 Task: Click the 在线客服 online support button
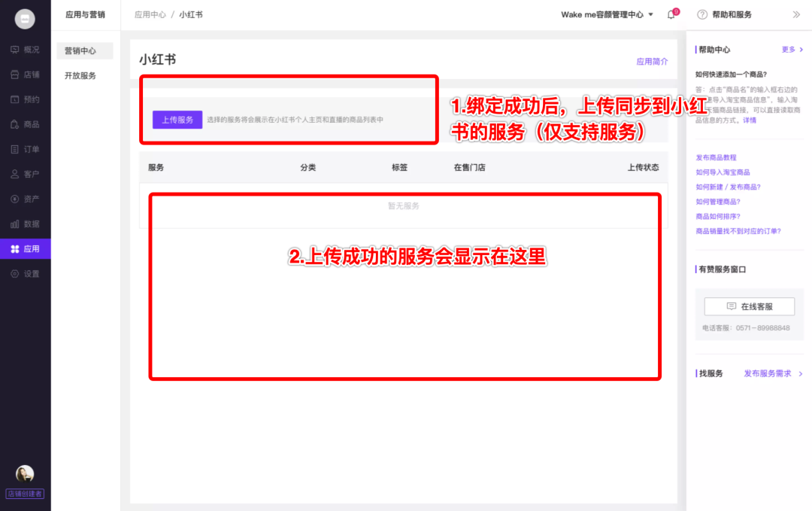point(750,306)
